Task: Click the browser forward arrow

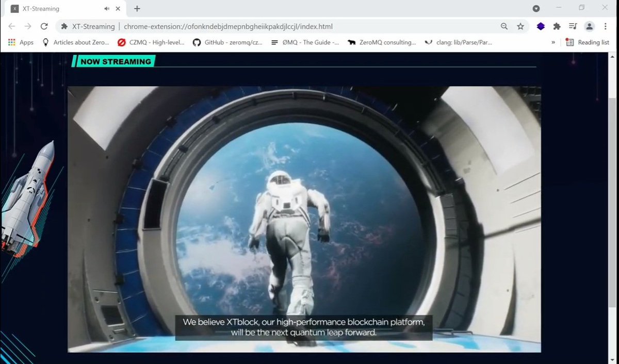Action: click(x=28, y=26)
